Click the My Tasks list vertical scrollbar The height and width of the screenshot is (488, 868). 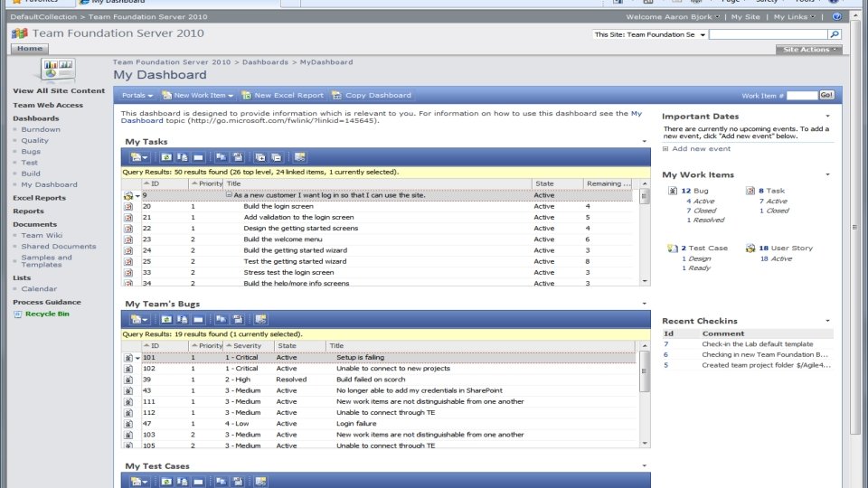point(645,232)
